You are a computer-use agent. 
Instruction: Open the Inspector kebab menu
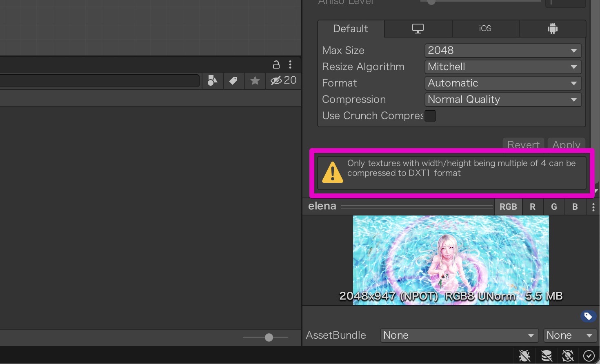tap(290, 64)
